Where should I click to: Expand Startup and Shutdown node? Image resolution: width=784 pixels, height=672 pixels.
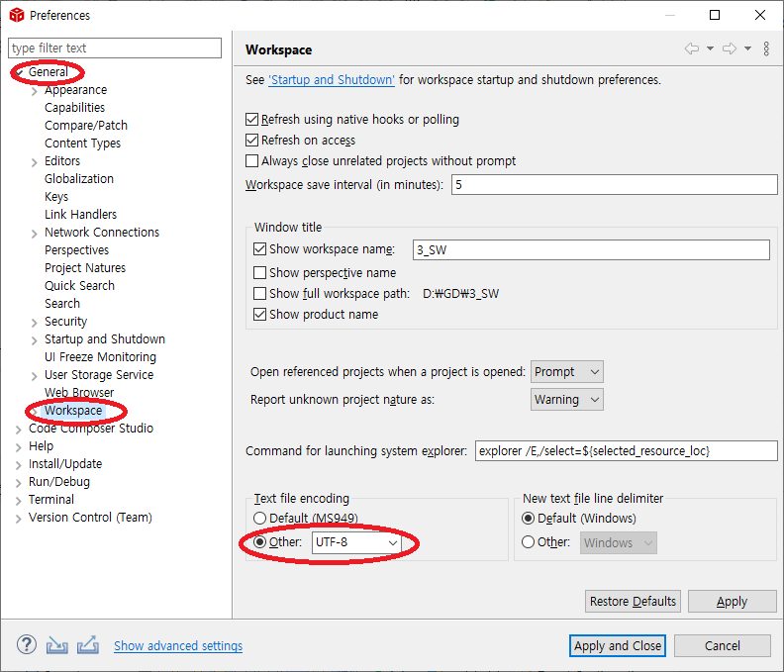[34, 340]
